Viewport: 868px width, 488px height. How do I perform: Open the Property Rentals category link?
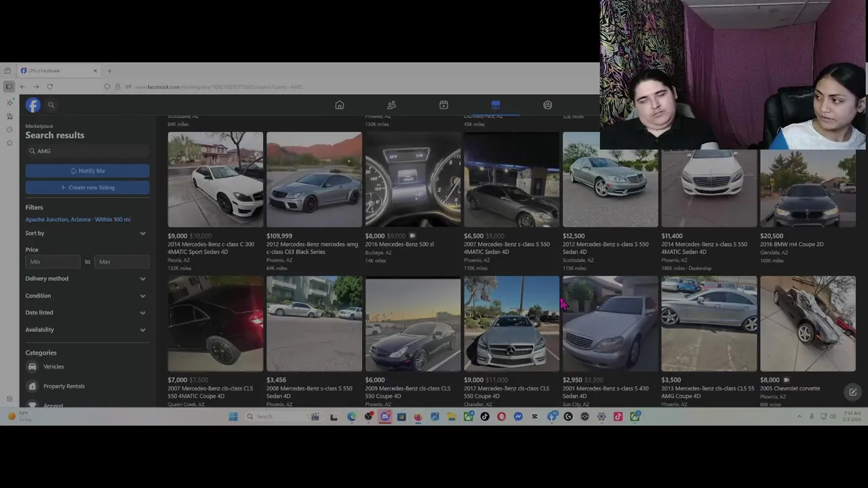coord(64,386)
